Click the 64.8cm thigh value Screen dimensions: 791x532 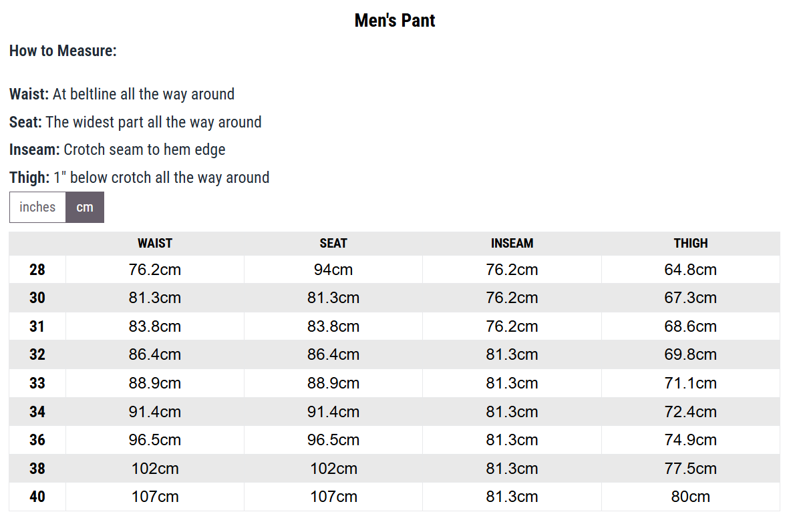tap(691, 270)
